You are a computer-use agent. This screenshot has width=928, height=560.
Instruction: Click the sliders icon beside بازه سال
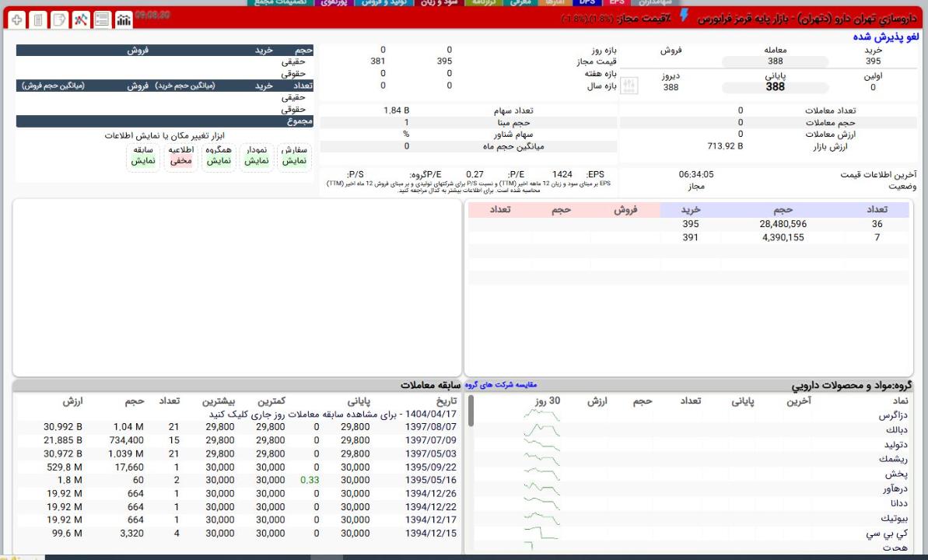(631, 86)
